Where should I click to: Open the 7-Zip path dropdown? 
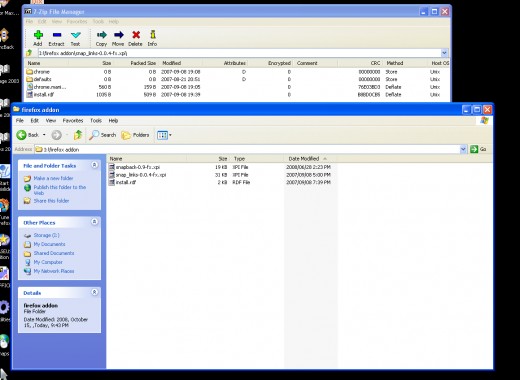coord(444,53)
